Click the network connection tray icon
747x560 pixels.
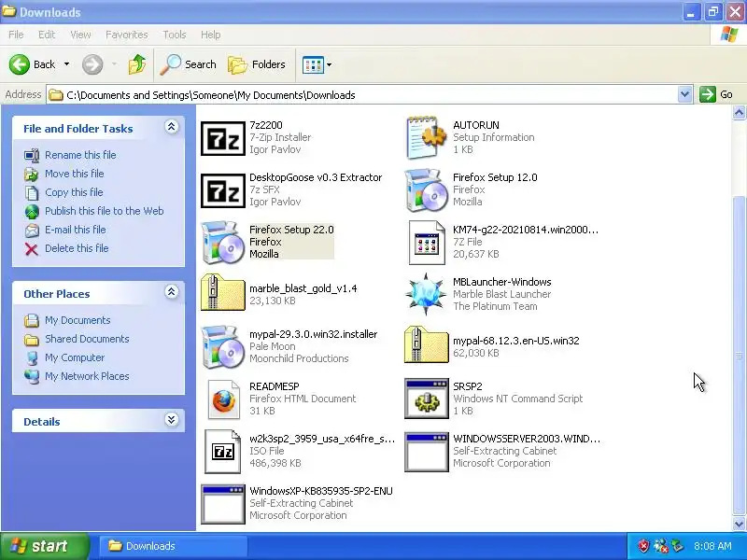pyautogui.click(x=661, y=546)
